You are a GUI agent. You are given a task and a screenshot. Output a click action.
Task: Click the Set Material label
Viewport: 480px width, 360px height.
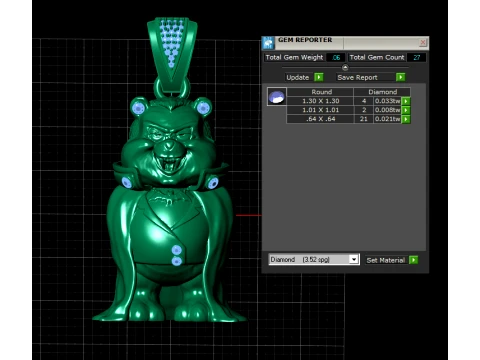tap(386, 260)
